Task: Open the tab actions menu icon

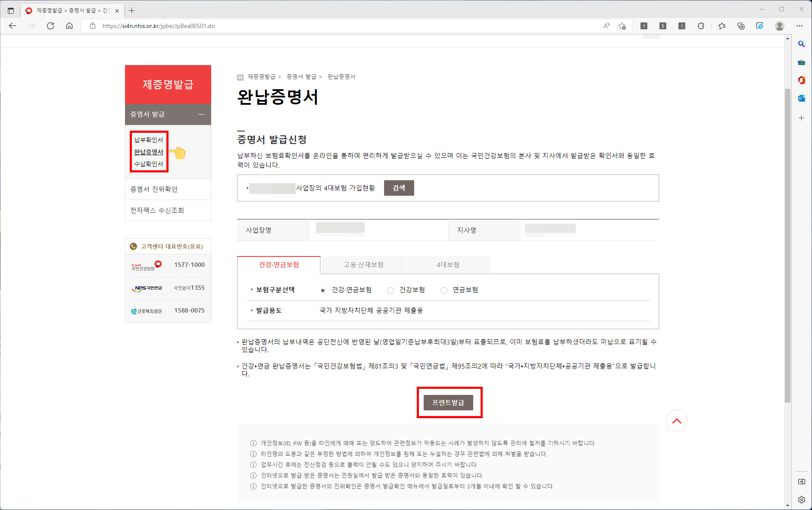Action: point(11,11)
